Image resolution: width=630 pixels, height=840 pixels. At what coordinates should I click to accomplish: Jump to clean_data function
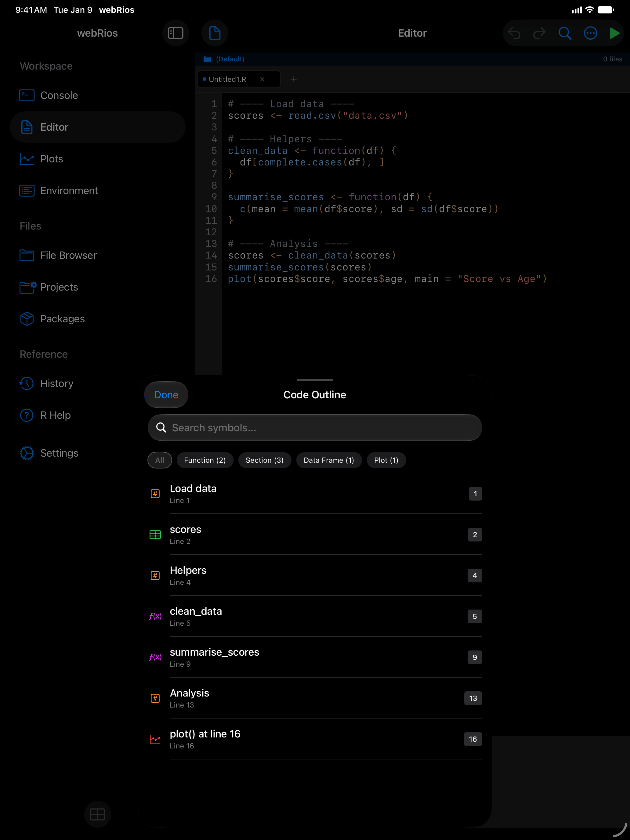(x=315, y=617)
